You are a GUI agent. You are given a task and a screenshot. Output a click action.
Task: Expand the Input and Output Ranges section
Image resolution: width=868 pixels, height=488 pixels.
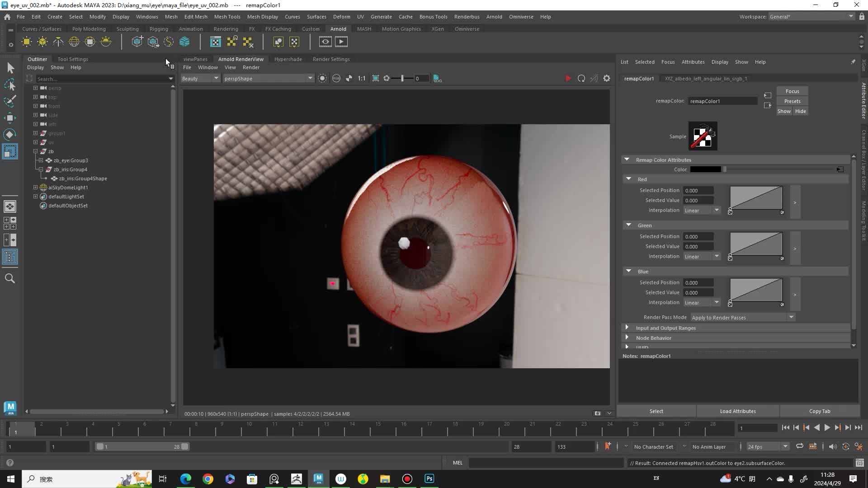pos(627,328)
